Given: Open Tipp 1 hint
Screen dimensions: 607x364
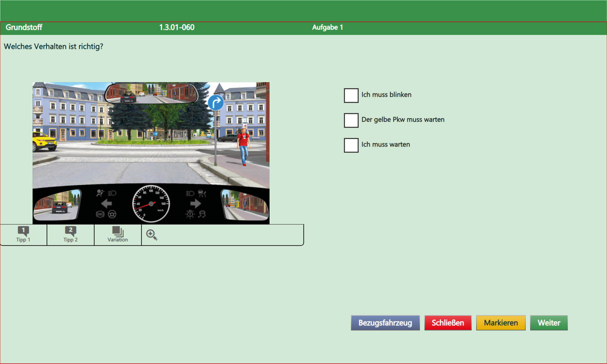Looking at the screenshot, I should [23, 234].
